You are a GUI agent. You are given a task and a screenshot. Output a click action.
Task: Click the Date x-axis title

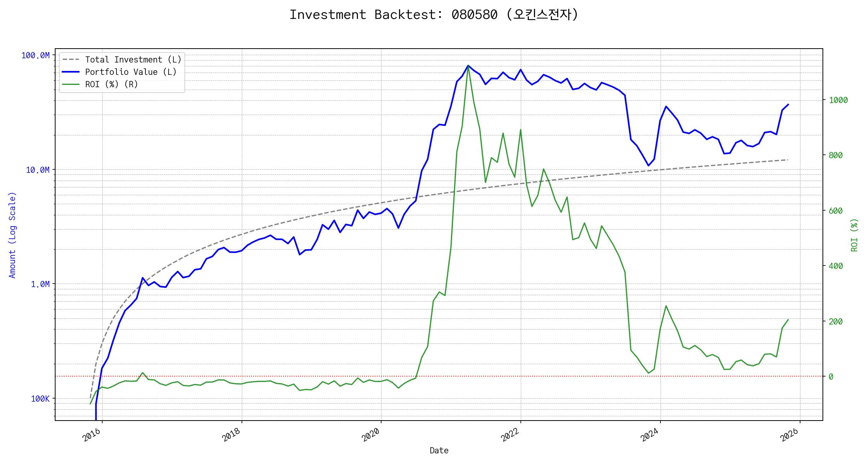(439, 451)
